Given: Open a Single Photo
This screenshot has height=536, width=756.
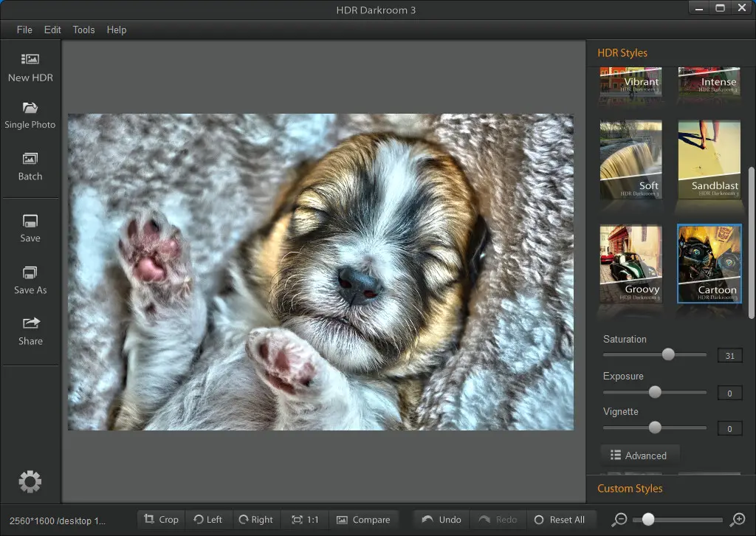Looking at the screenshot, I should click(x=30, y=109).
